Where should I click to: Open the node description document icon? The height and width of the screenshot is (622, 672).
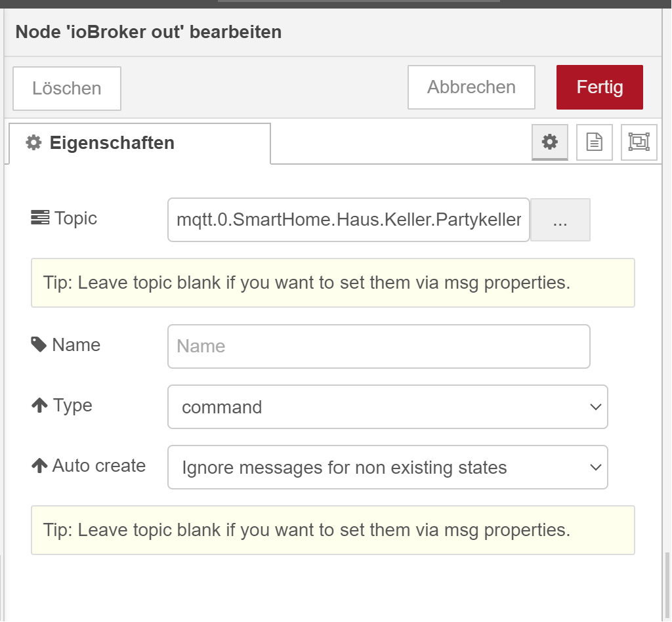pyautogui.click(x=594, y=142)
